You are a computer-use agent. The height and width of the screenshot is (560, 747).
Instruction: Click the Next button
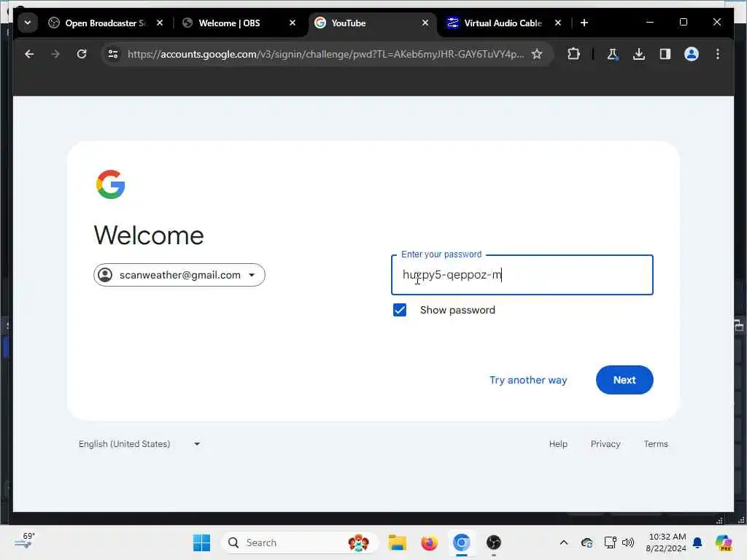[x=624, y=380]
